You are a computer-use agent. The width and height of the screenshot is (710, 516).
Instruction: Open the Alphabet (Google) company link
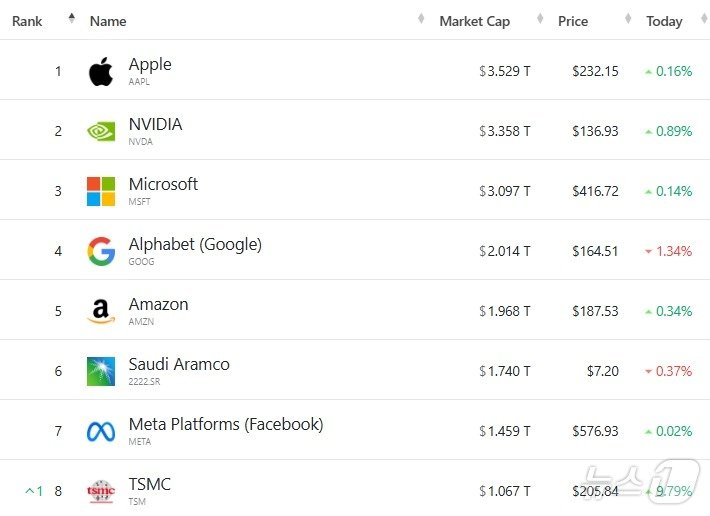click(x=195, y=245)
